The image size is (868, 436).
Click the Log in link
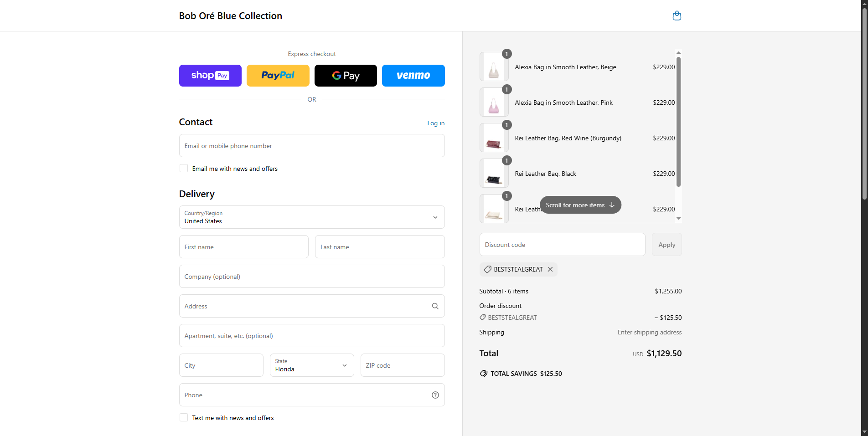pyautogui.click(x=436, y=123)
